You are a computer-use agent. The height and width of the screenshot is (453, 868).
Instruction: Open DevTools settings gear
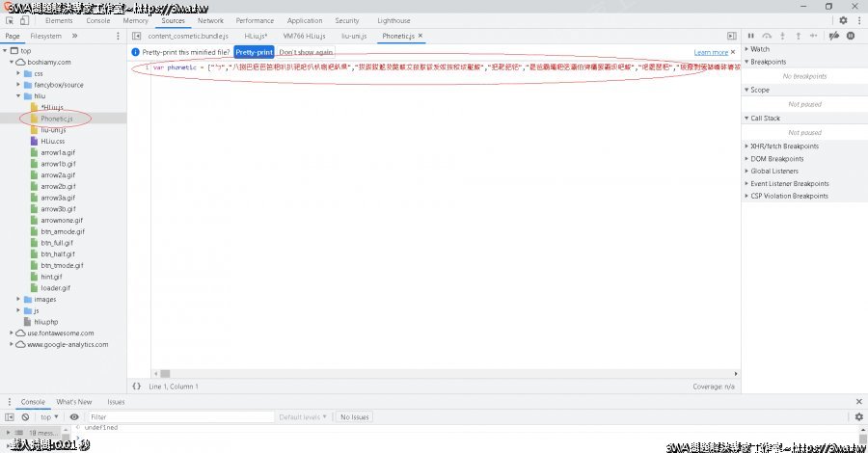843,20
